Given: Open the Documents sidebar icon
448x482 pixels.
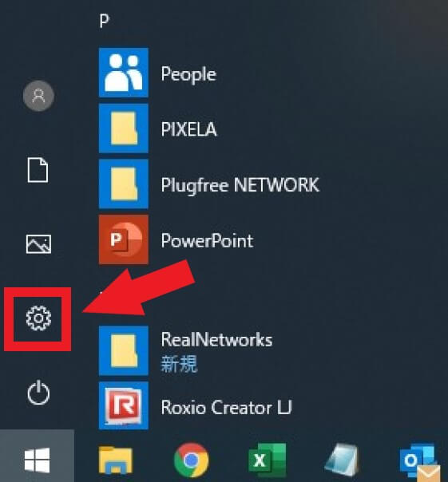Looking at the screenshot, I should [x=38, y=170].
